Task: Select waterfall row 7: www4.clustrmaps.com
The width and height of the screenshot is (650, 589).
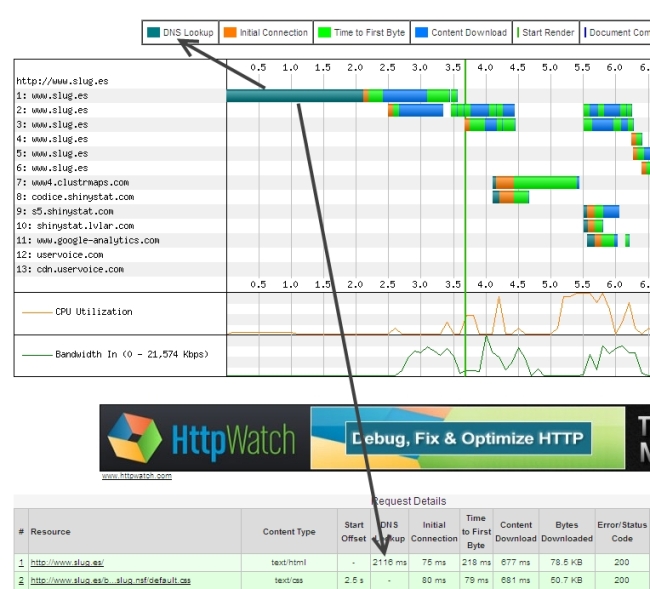Action: click(73, 182)
